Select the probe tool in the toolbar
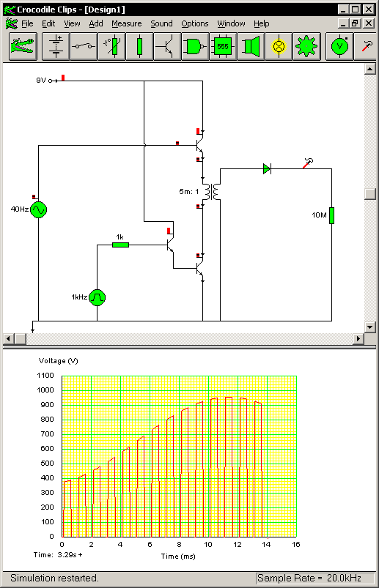 pos(367,47)
